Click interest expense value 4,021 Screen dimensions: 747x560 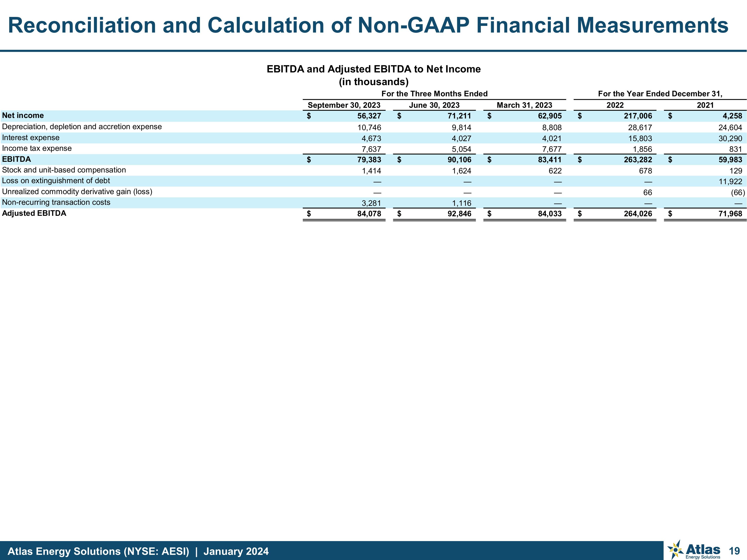click(552, 138)
